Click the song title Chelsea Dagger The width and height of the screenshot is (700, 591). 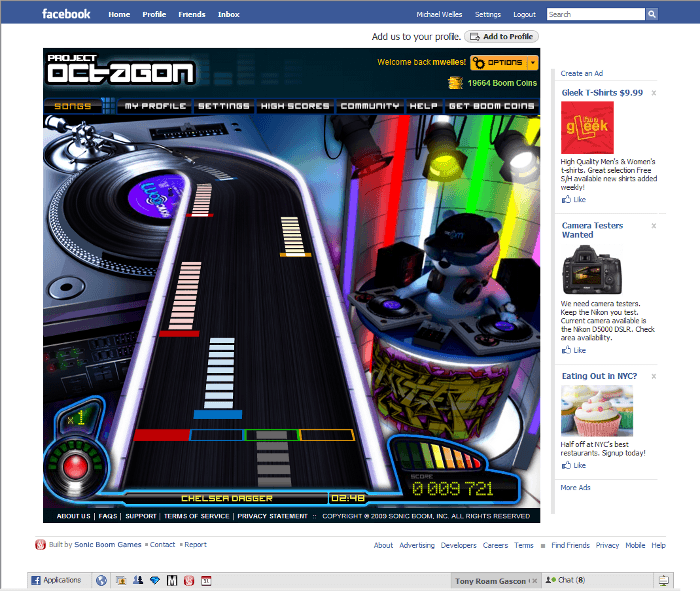coord(227,498)
